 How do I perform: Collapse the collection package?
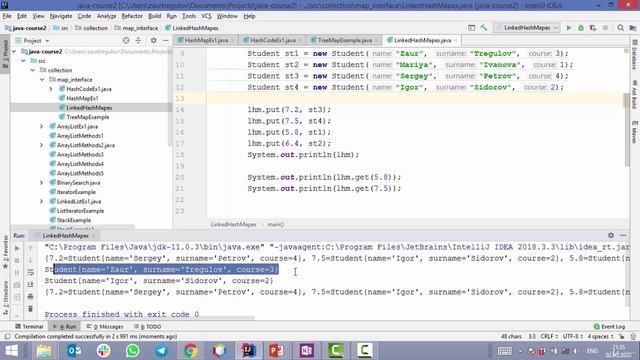coord(33,70)
